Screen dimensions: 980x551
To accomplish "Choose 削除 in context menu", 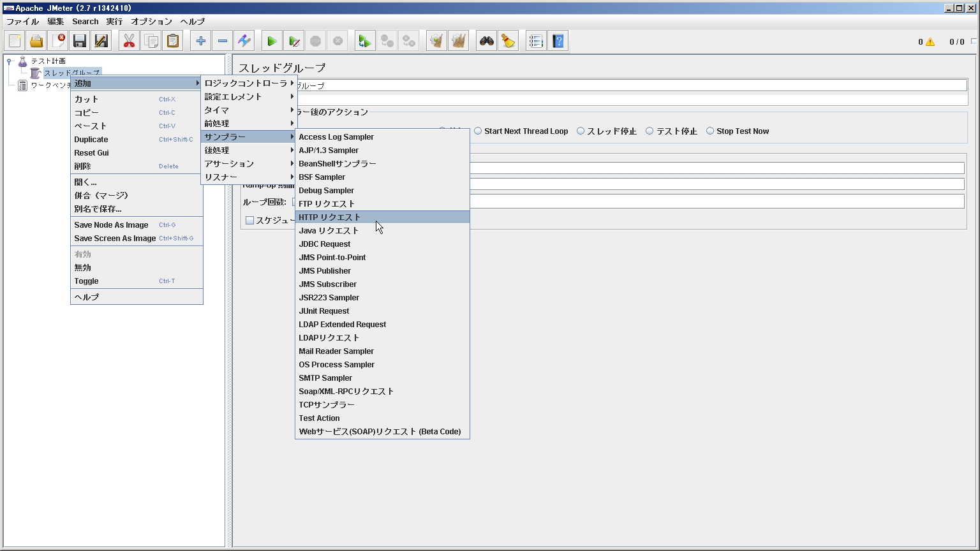I will click(x=137, y=166).
